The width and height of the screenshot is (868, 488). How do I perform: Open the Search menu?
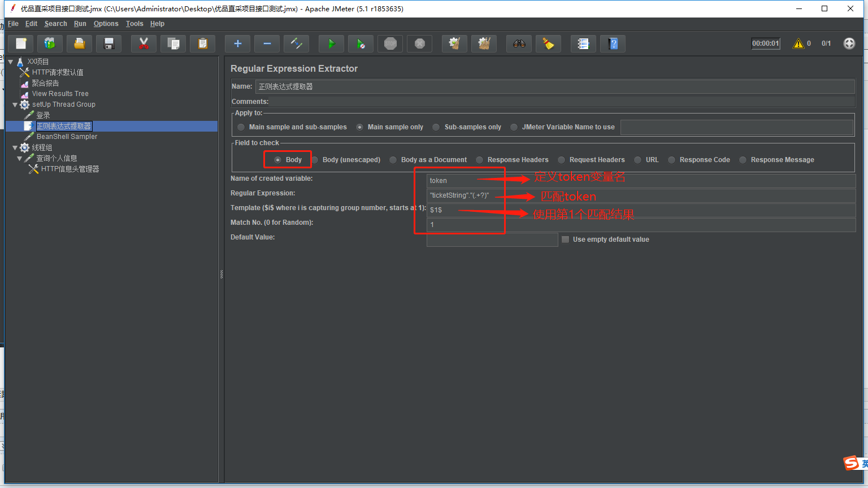click(x=55, y=24)
